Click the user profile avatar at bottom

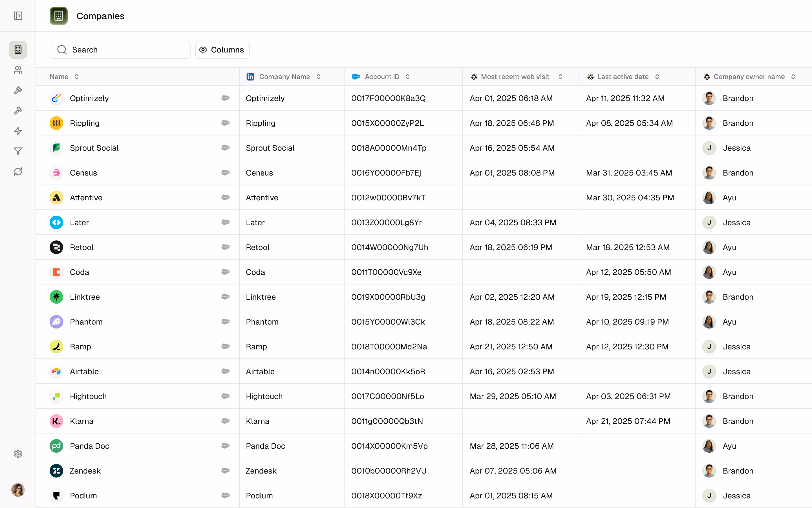pos(18,490)
